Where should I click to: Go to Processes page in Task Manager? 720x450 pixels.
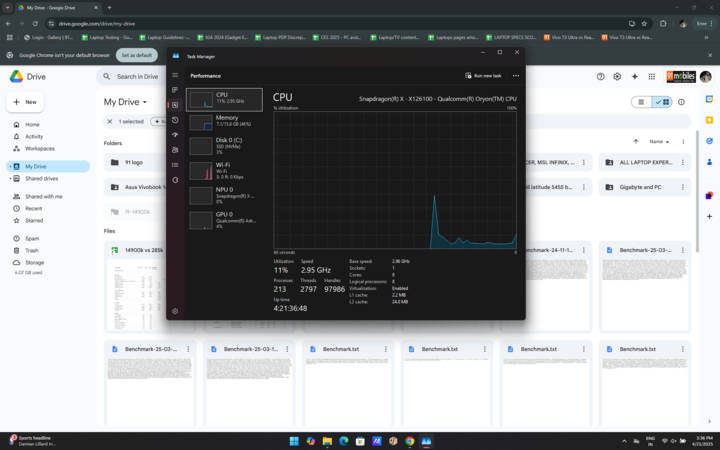[175, 90]
